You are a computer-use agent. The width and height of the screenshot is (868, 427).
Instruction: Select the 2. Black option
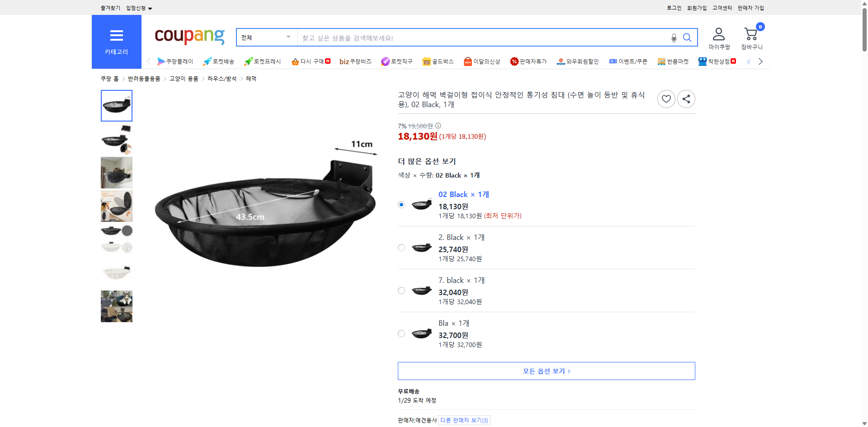click(x=401, y=248)
